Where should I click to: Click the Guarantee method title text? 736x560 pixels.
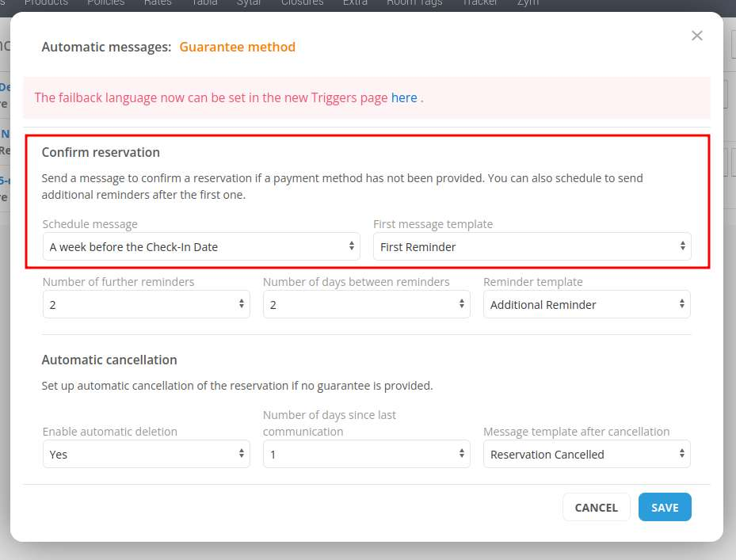[x=237, y=47]
